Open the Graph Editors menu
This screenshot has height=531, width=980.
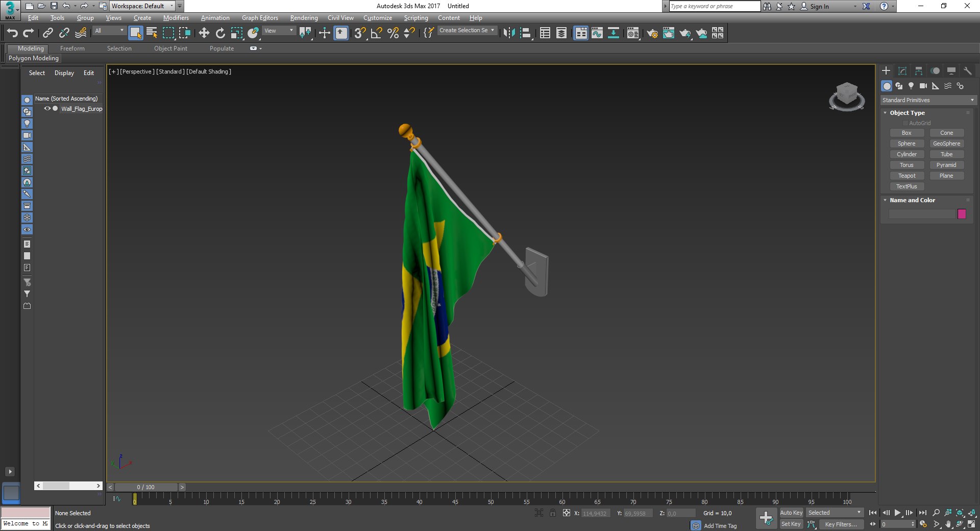[260, 18]
